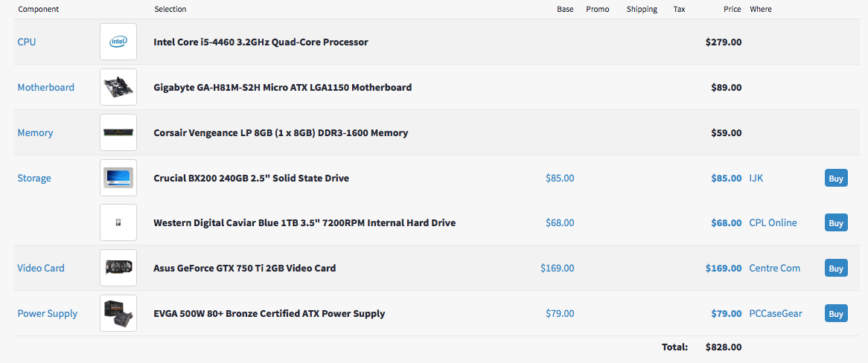Visit the Centre Com merchant link
This screenshot has height=363, width=868.
coord(774,269)
